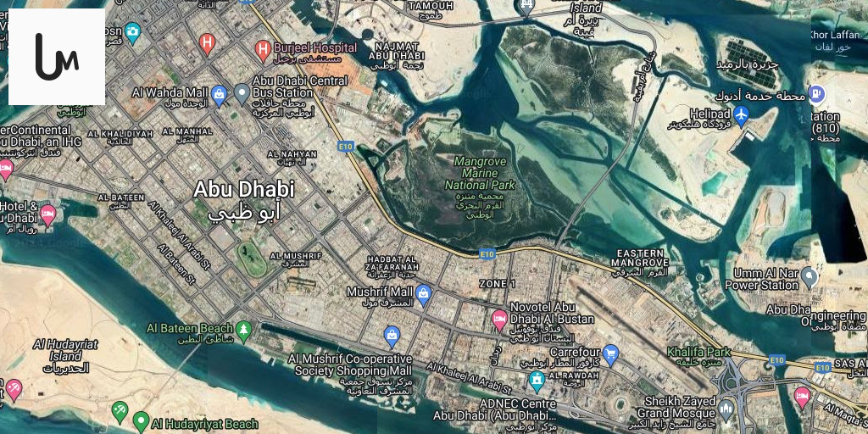Screen dimensions: 868x434
Task: Open the camera photo marker near Qasr
Action: click(x=131, y=33)
